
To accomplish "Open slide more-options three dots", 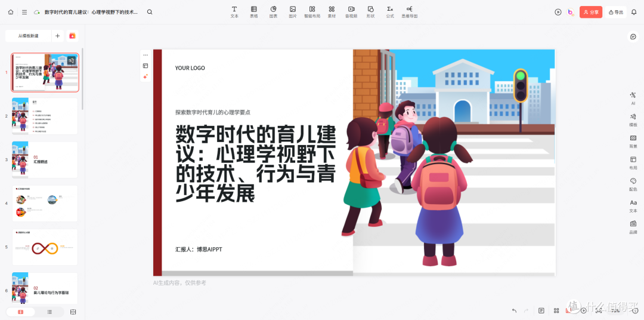I will 145,55.
